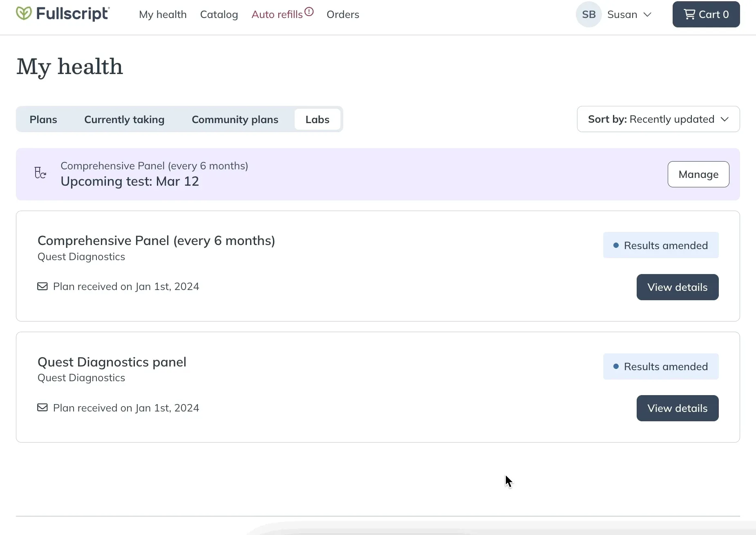Click Results amended badge on Comprehensive Panel
756x535 pixels.
pos(661,245)
